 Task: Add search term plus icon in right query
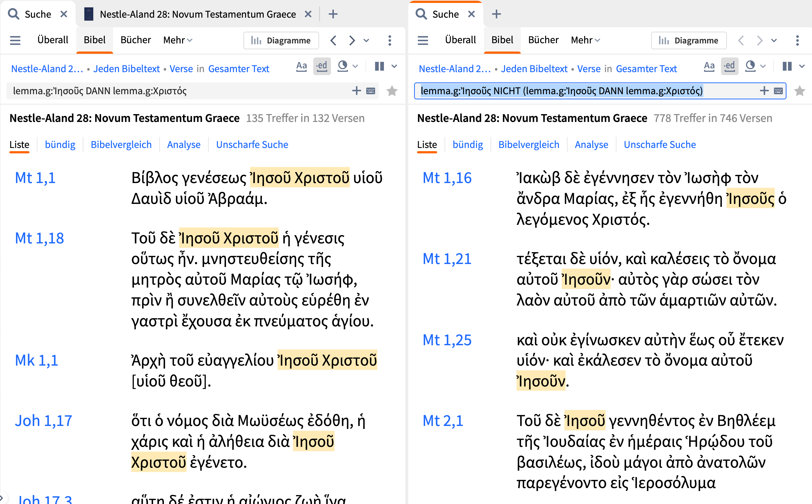764,91
